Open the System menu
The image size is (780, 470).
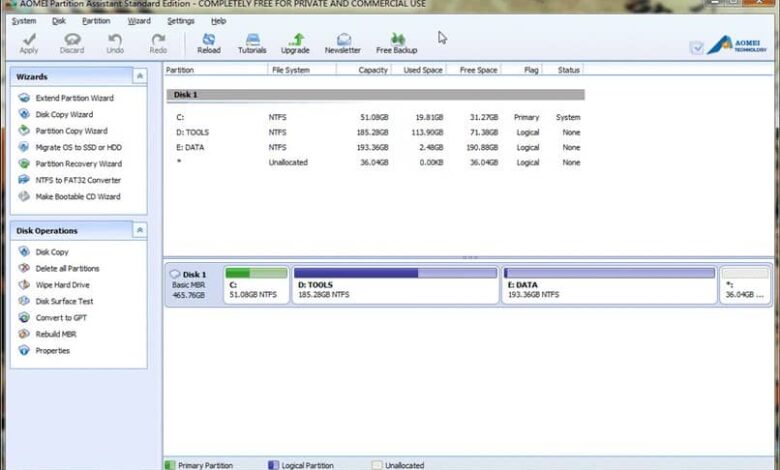[x=24, y=21]
